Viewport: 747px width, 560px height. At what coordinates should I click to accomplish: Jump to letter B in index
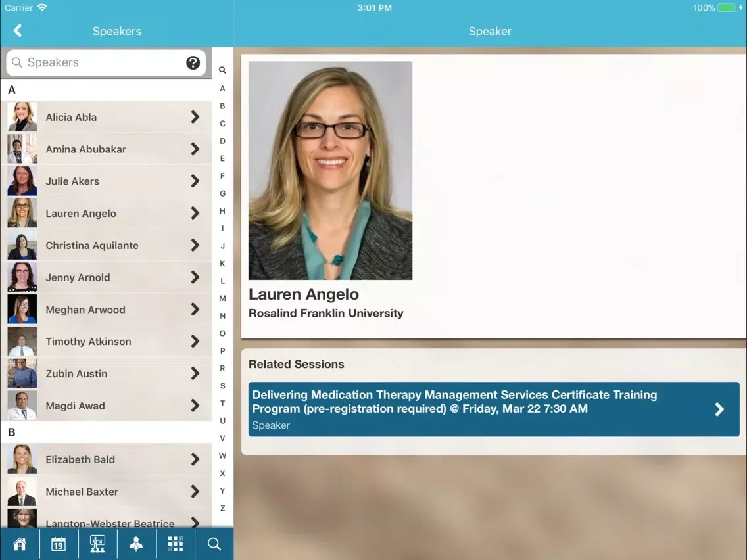[222, 106]
